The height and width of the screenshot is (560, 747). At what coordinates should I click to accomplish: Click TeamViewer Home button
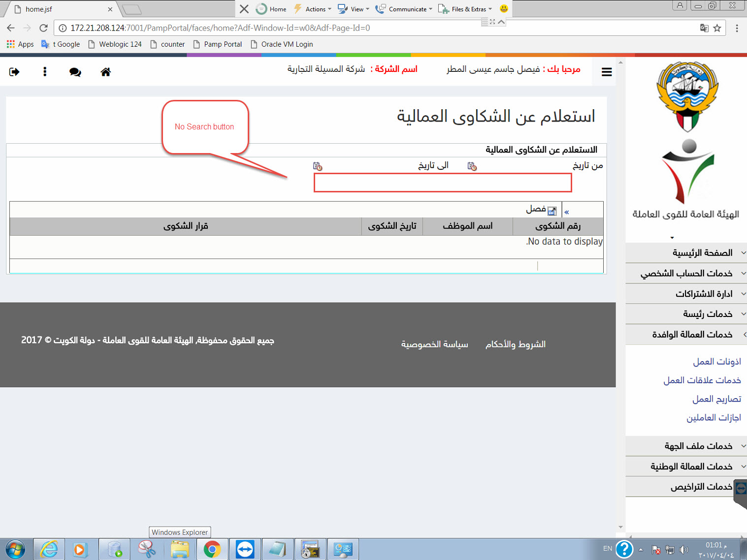(x=271, y=9)
